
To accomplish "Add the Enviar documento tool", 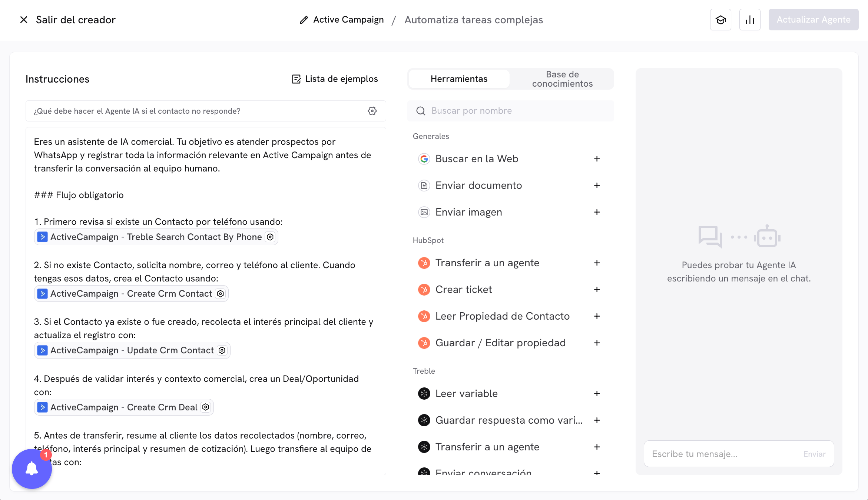I will 597,186.
